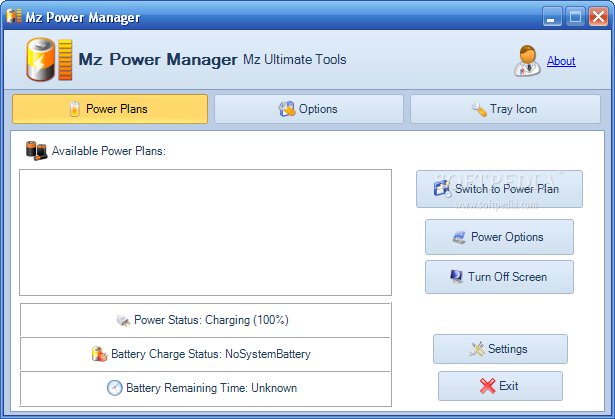Click the laptop icon on Power Options
The width and height of the screenshot is (615, 419).
pos(459,237)
